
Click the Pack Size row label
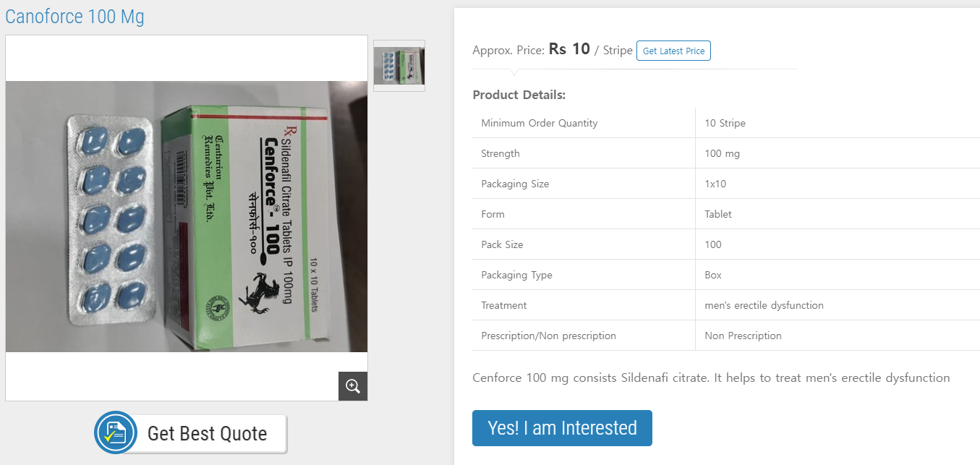point(502,244)
